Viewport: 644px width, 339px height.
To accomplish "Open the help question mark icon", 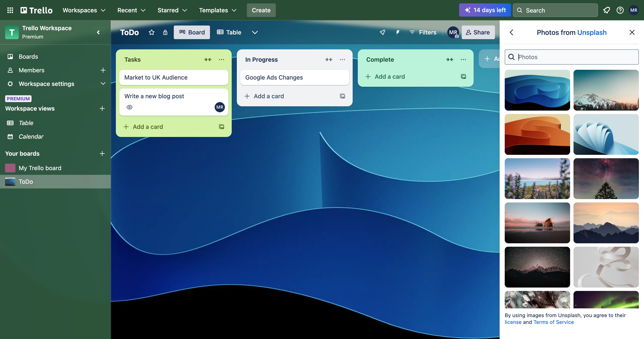I will click(x=620, y=10).
